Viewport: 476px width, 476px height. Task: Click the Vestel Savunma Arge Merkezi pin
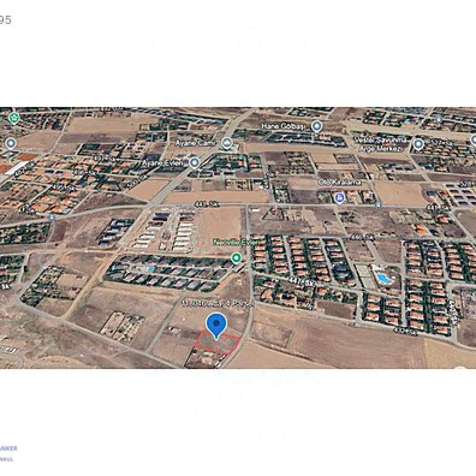coord(418,144)
